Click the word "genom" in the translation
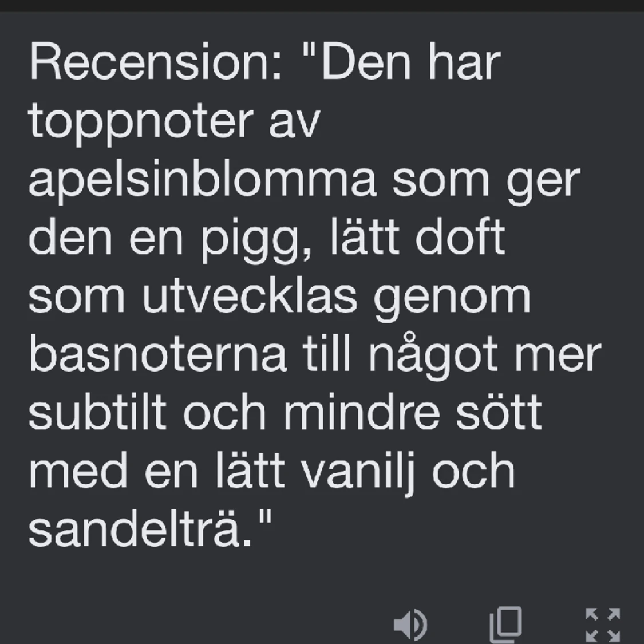This screenshot has height=644, width=644. coord(452,299)
